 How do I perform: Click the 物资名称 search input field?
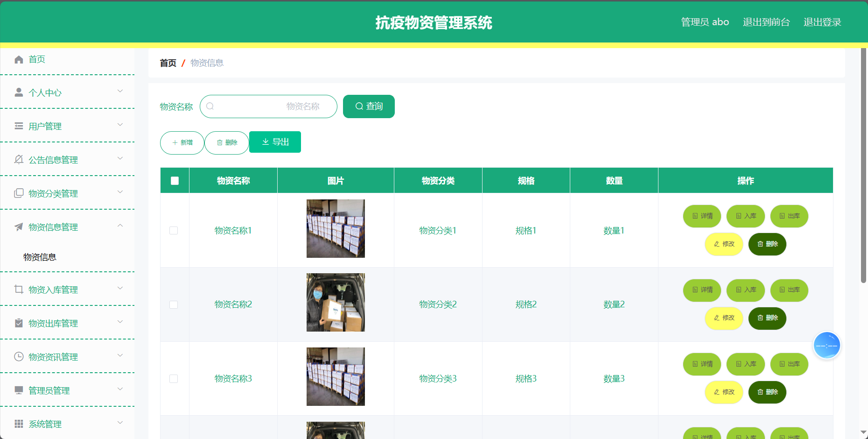point(269,106)
